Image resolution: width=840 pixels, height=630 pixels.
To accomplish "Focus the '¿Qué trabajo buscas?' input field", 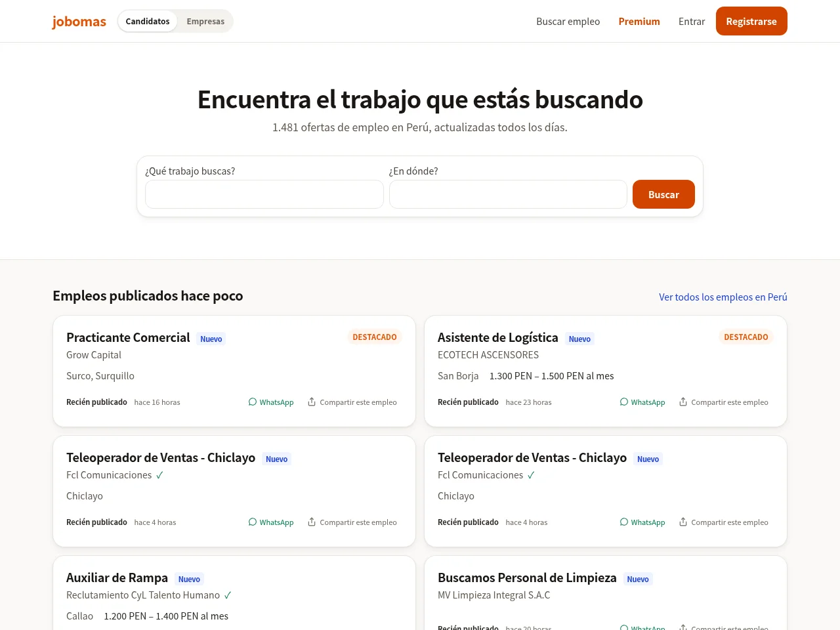I will click(264, 194).
